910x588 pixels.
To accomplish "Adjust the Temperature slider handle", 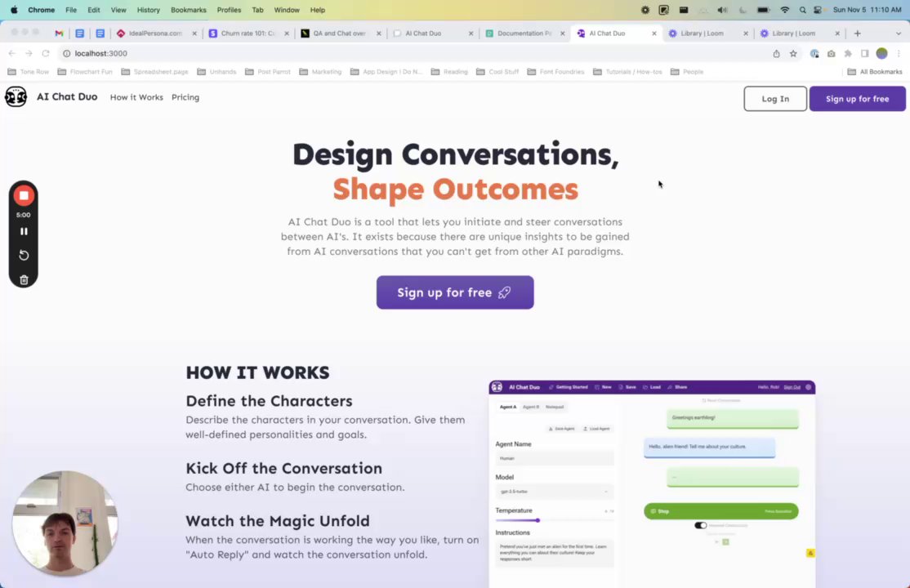I will click(x=538, y=520).
